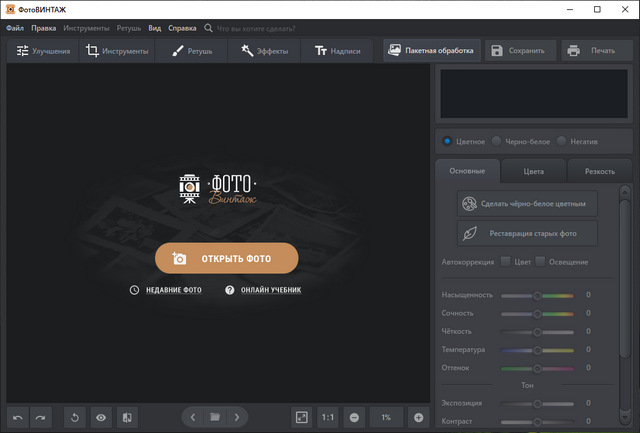Enable the Цвет autocorrection checkbox

(x=505, y=262)
